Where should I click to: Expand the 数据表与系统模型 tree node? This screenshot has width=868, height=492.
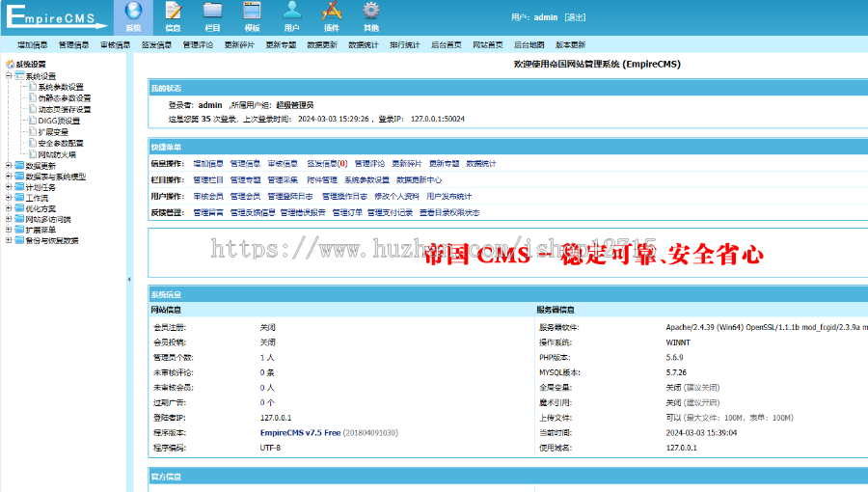tap(9, 177)
